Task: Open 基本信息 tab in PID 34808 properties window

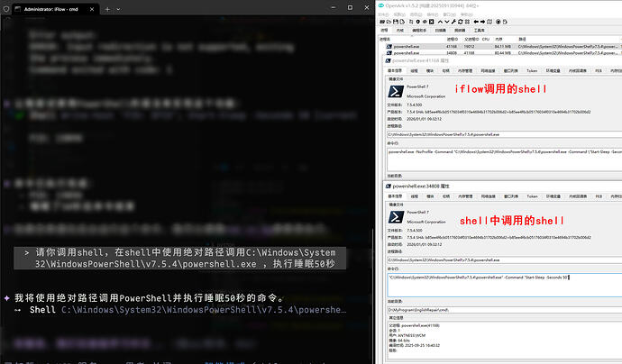Action: [x=395, y=196]
